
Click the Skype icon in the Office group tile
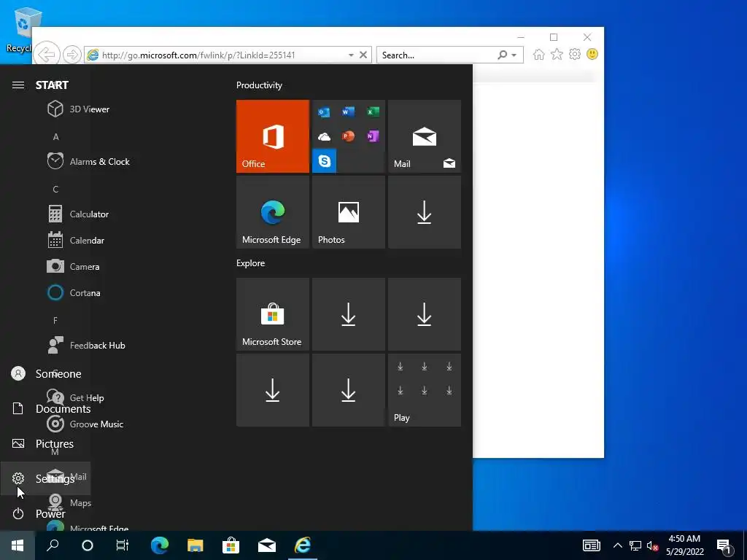pos(325,161)
